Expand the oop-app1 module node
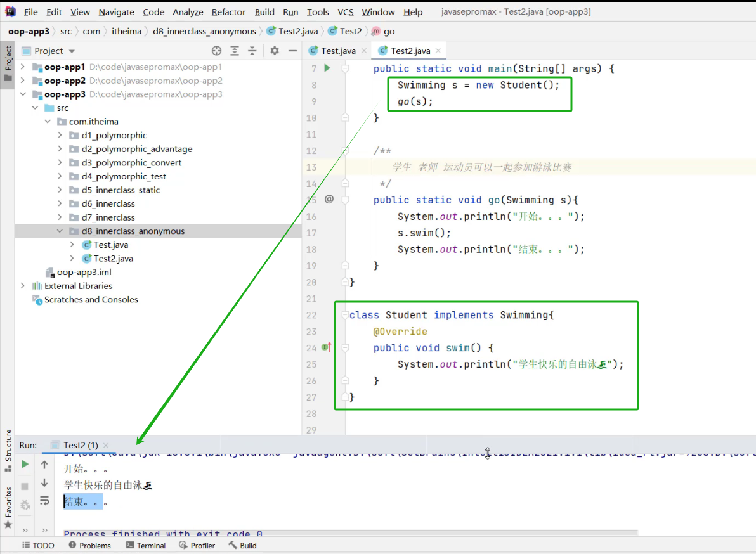Screen dimensions: 756x554 click(x=23, y=67)
